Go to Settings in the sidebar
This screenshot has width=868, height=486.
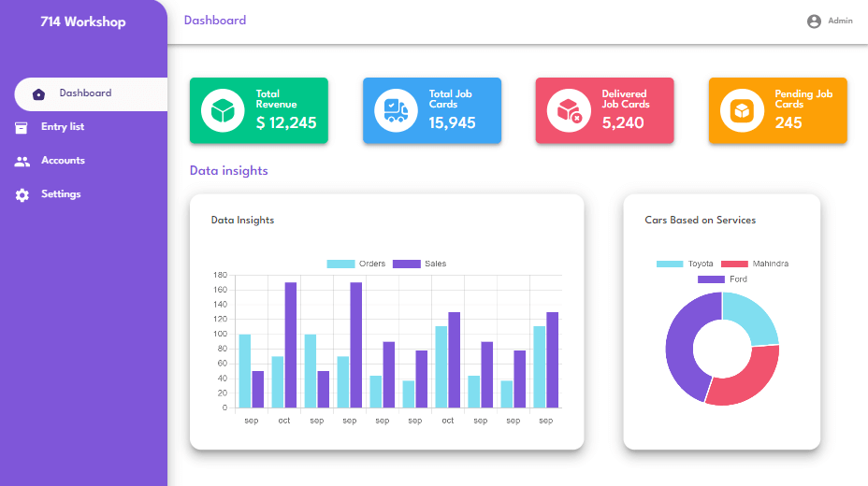pyautogui.click(x=61, y=194)
